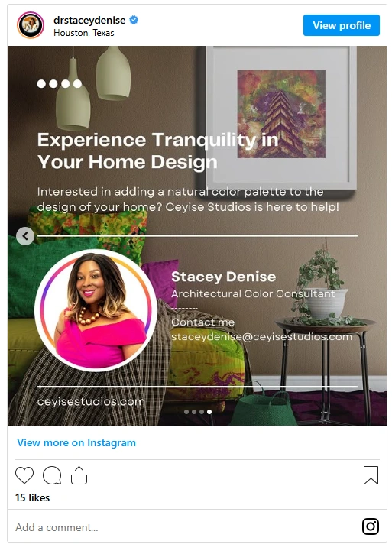The image size is (392, 554).
Task: Focus the Add a comment field
Action: [x=184, y=527]
